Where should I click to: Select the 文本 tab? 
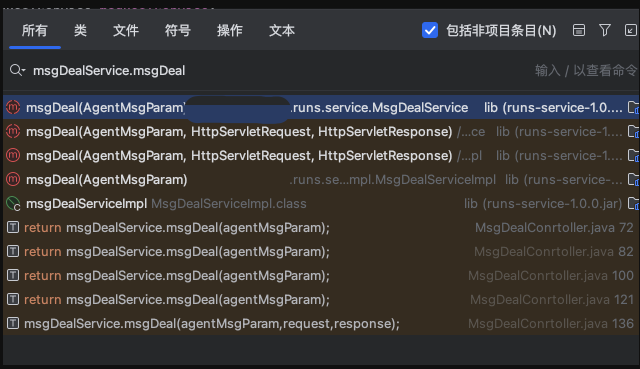click(x=282, y=31)
